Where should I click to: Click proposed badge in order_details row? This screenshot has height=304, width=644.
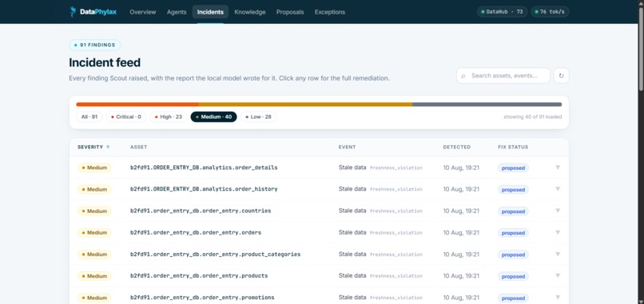pyautogui.click(x=513, y=168)
